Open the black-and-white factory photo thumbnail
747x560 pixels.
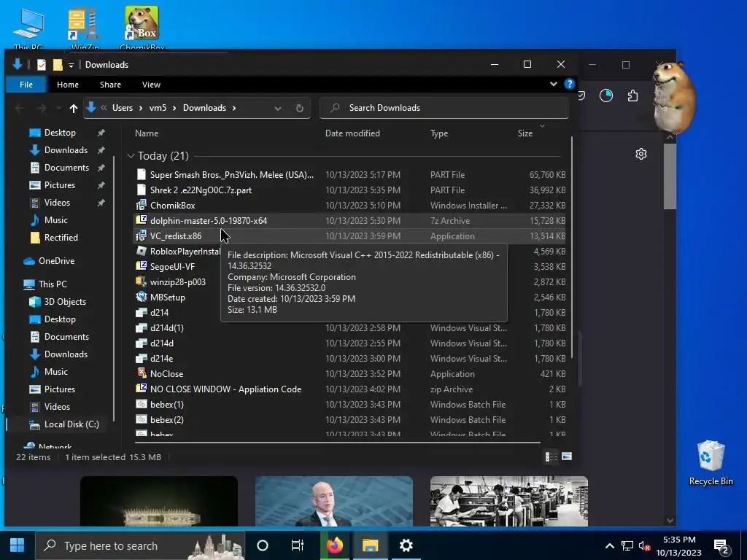pyautogui.click(x=508, y=501)
